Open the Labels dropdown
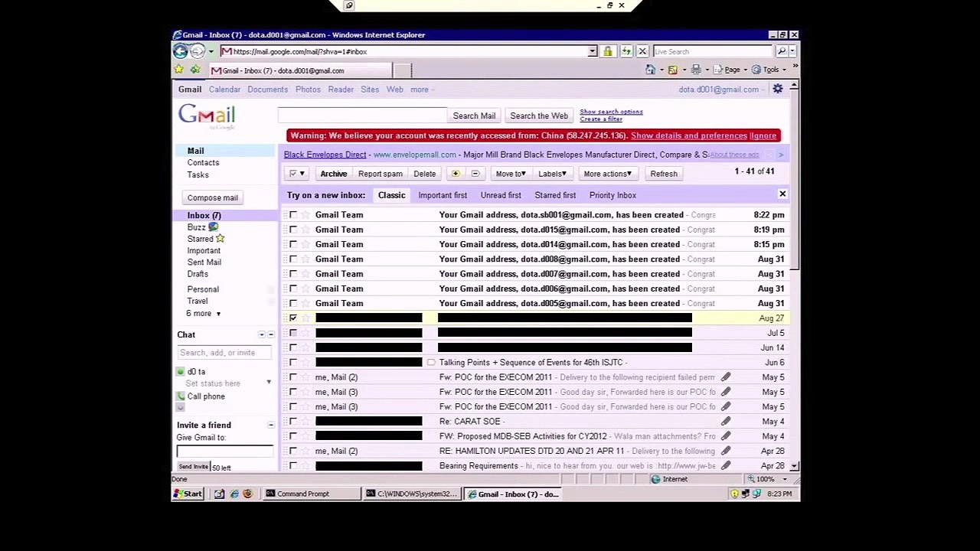980x551 pixels. pyautogui.click(x=551, y=174)
